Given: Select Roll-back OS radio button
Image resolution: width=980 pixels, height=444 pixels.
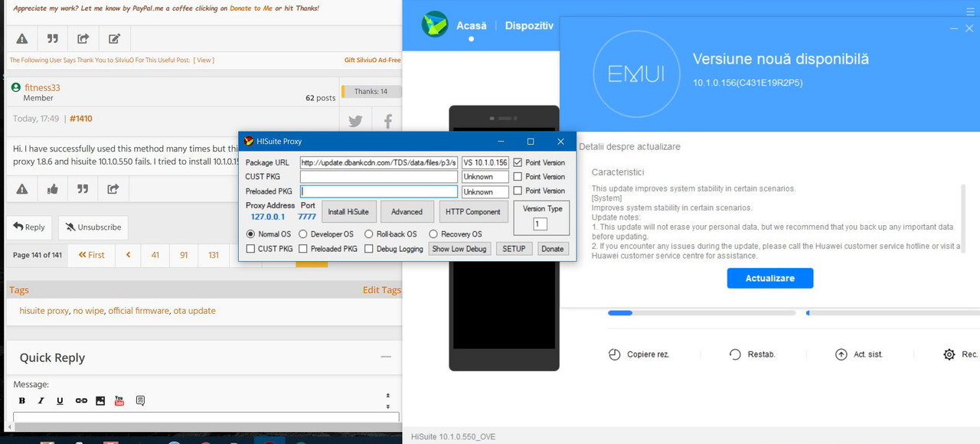Looking at the screenshot, I should tap(369, 234).
